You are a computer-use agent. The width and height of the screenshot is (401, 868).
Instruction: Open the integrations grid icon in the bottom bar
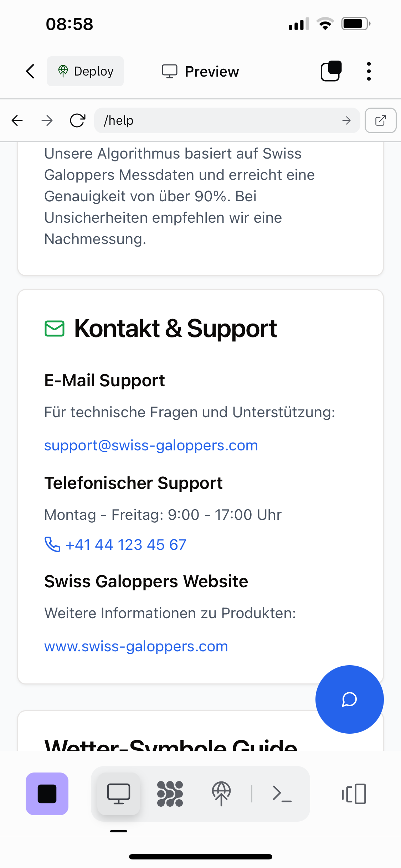(x=170, y=794)
